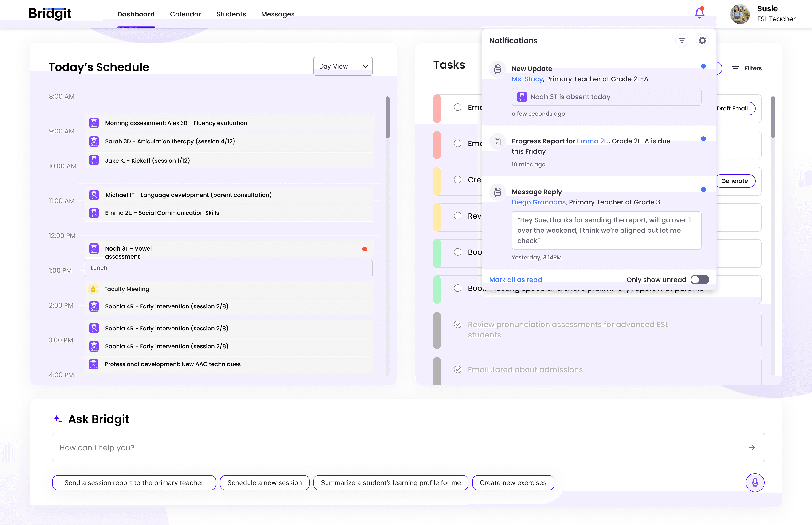Click the microphone voice input icon
Image resolution: width=812 pixels, height=525 pixels.
(755, 482)
